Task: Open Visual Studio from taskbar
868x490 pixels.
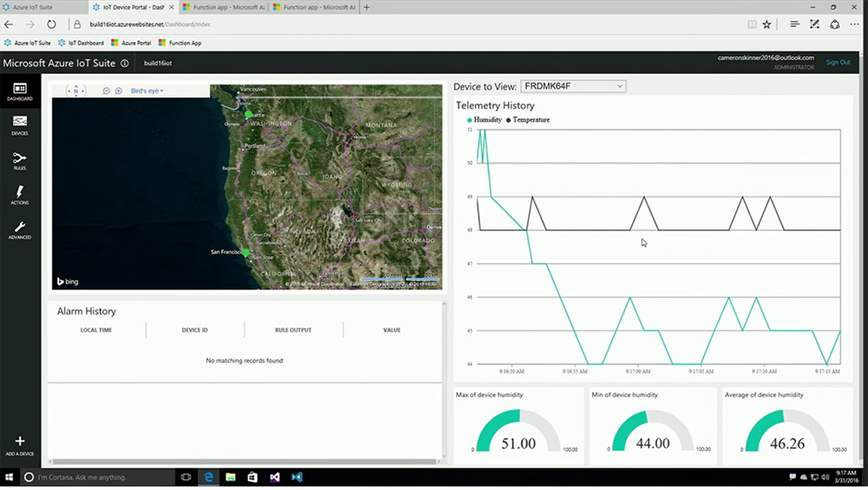Action: [274, 477]
